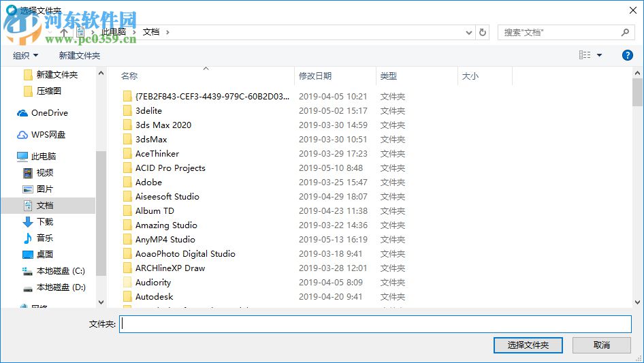Click date 2019-04-23 11:38
This screenshot has width=644, height=363.
click(333, 211)
